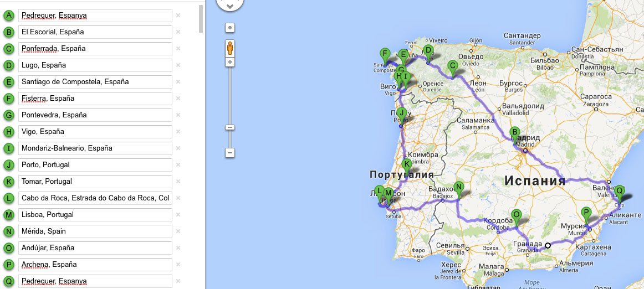Image resolution: width=644 pixels, height=289 pixels.
Task: Click map pin M at Lisbon
Action: (x=388, y=195)
